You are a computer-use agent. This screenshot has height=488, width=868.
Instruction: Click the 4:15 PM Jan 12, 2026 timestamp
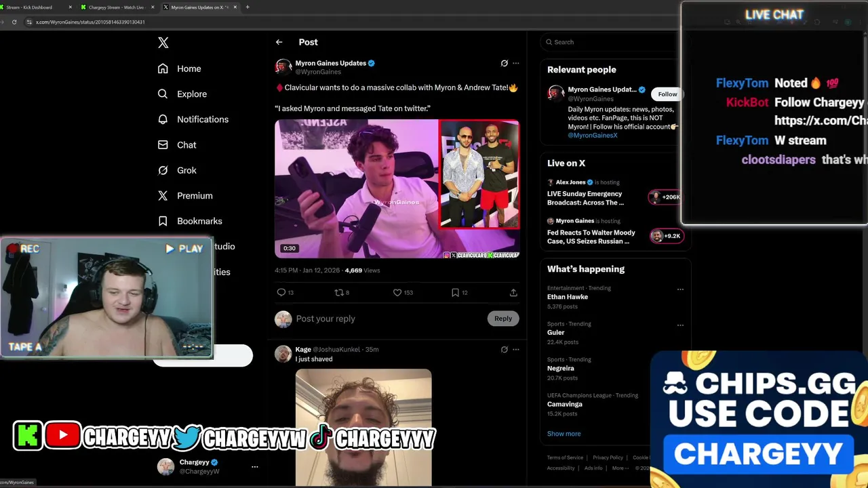click(x=307, y=270)
